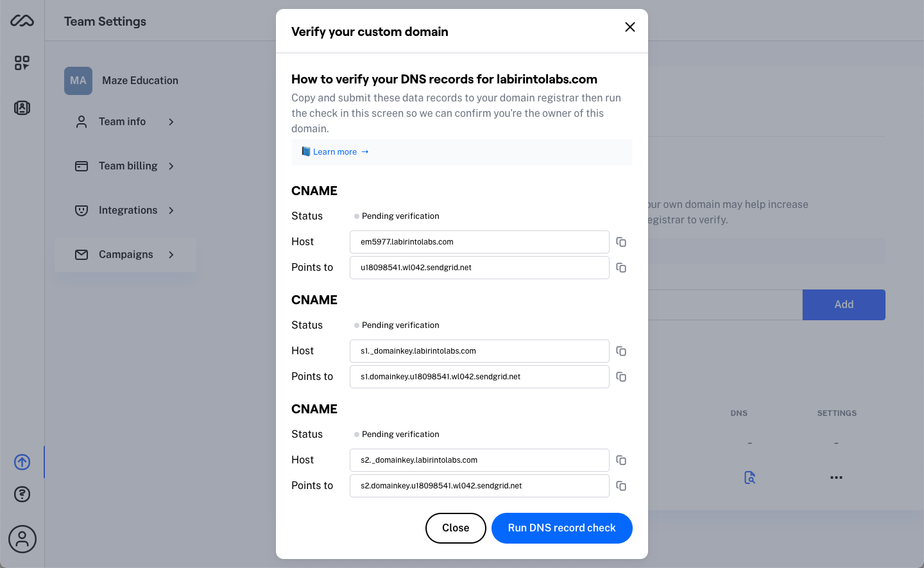The image size is (924, 568).
Task: Click the Maze logo in the sidebar
Action: click(x=22, y=21)
